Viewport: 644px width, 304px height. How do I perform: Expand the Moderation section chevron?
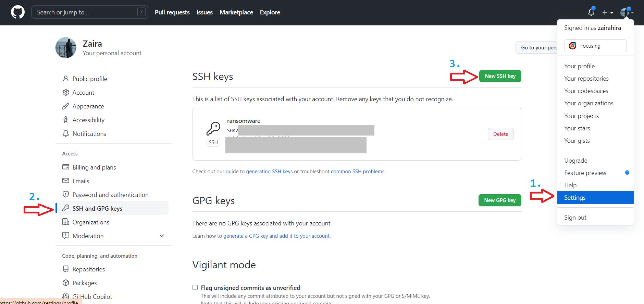tap(162, 236)
